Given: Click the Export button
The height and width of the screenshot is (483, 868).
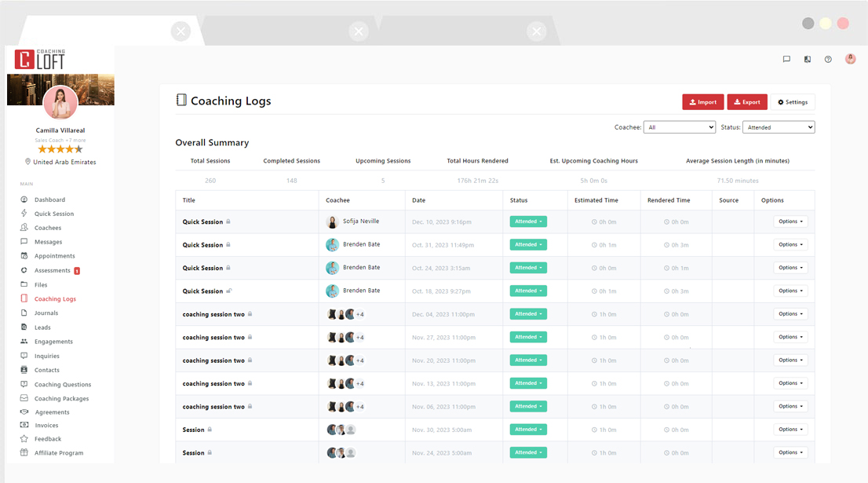Looking at the screenshot, I should pos(746,101).
